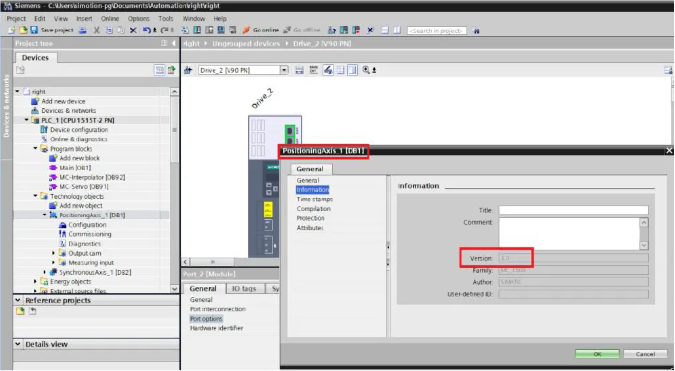Click the Go online icon
The width and height of the screenshot is (675, 371).
coord(246,30)
